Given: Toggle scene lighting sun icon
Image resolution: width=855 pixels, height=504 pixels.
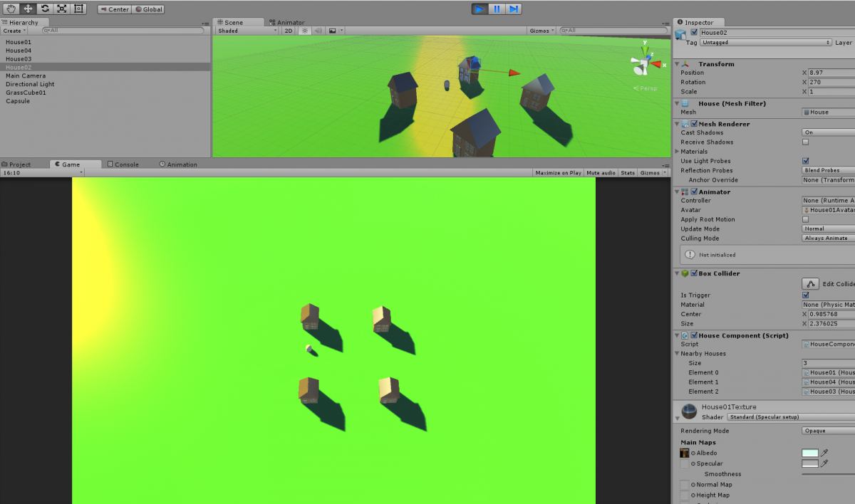Looking at the screenshot, I should (x=305, y=31).
